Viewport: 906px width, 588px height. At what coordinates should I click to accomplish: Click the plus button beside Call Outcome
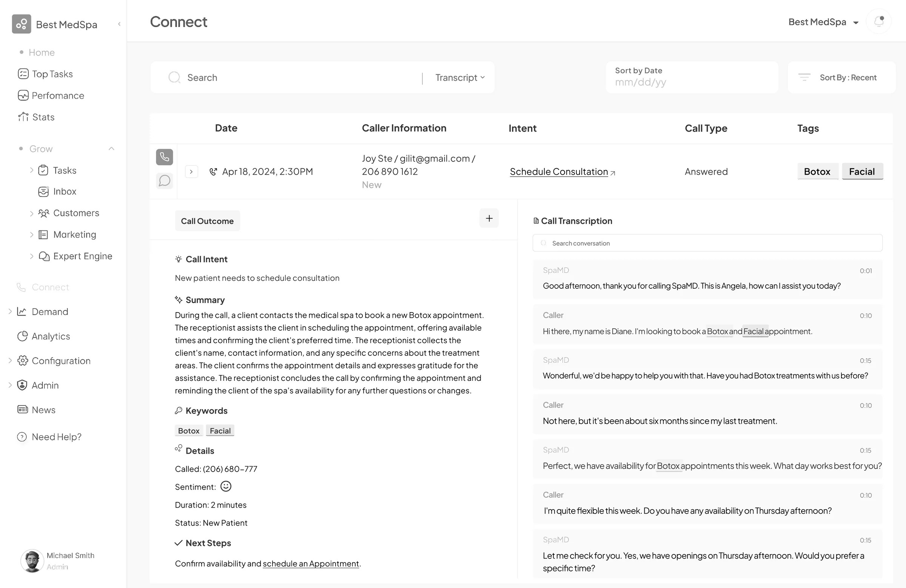(489, 218)
